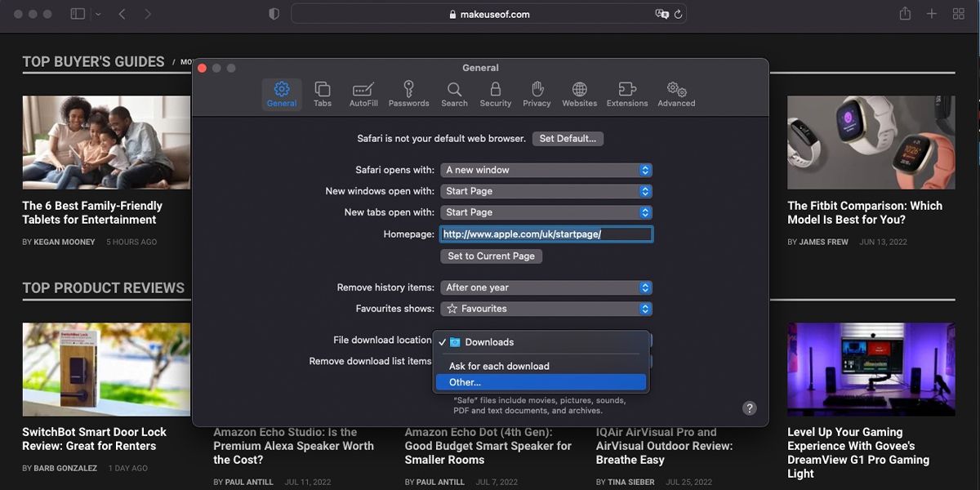Open the Govee gaming setup thumbnail

(871, 369)
